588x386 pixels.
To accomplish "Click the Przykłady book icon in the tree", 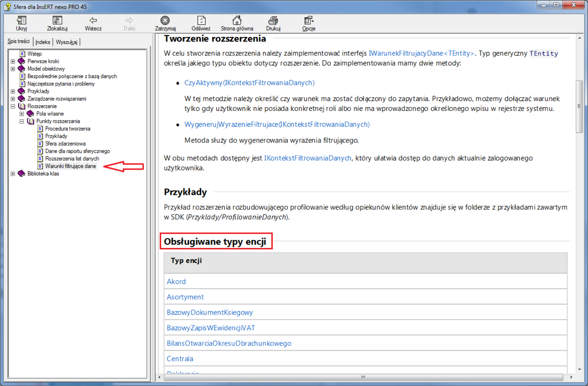I will (22, 91).
